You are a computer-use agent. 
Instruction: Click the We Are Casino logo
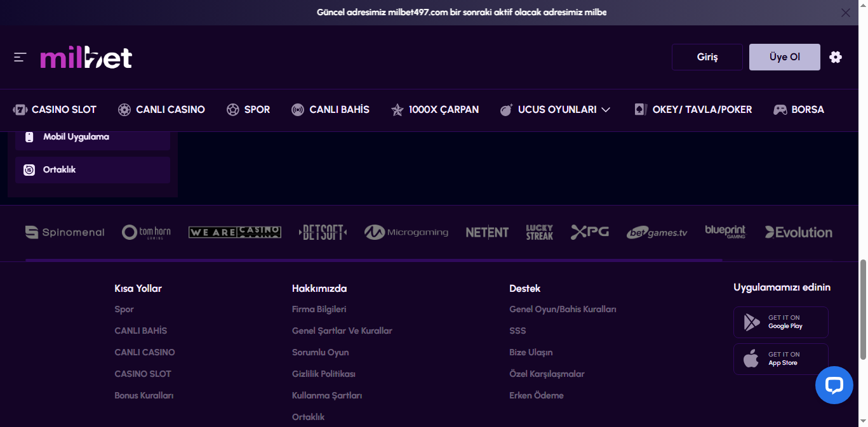point(235,232)
